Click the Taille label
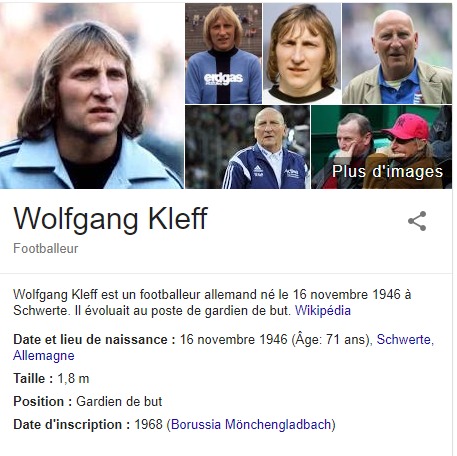 pos(33,379)
